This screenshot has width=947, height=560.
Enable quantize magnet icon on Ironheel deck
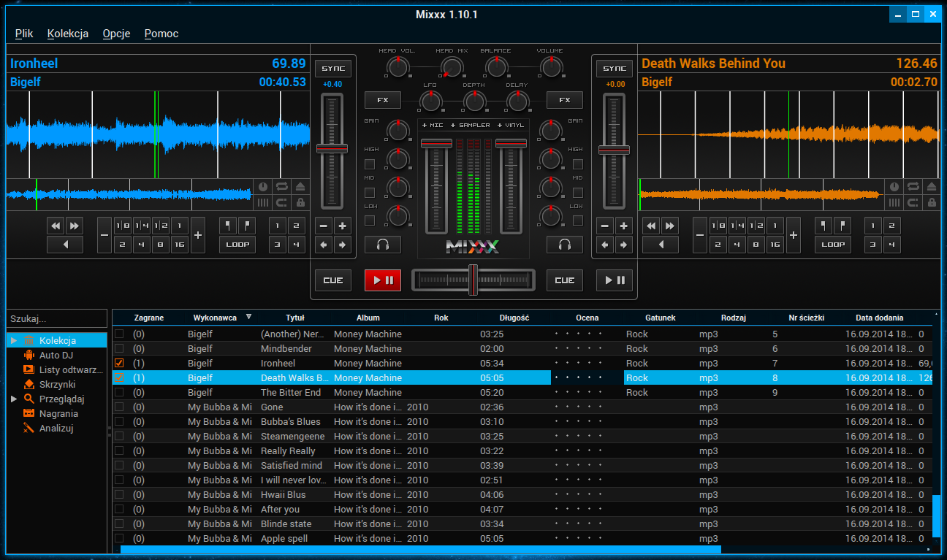[x=281, y=203]
